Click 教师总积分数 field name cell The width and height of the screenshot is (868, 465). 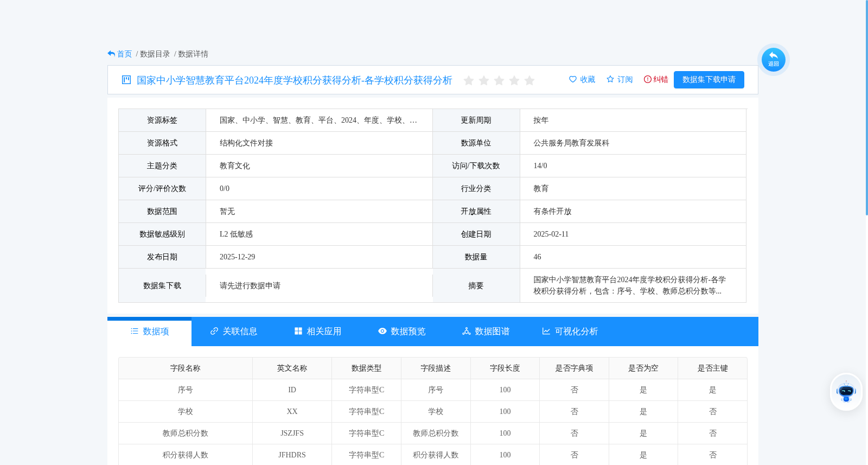(186, 434)
